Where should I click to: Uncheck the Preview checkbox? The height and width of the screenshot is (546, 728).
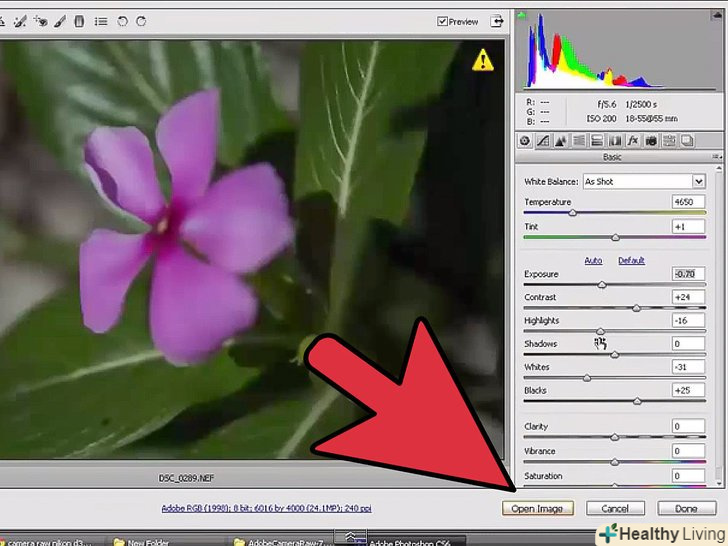[443, 21]
